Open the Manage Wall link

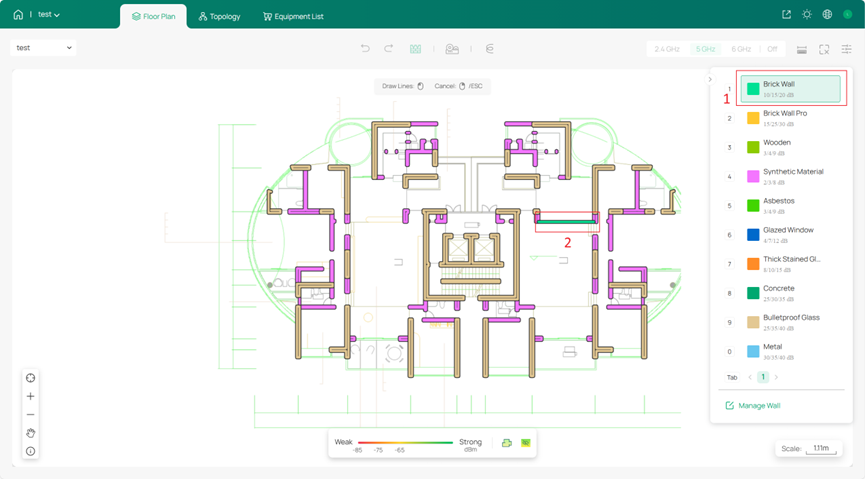click(x=753, y=406)
